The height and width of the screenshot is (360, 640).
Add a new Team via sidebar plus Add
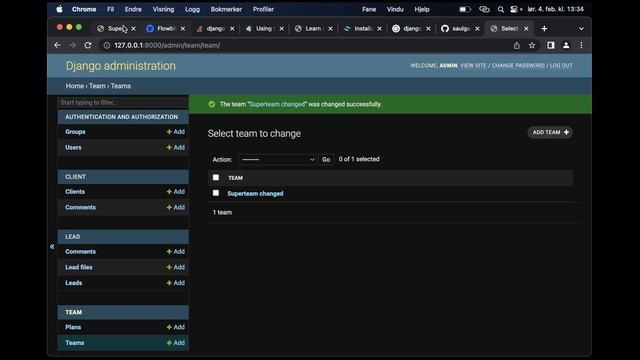[x=176, y=343]
